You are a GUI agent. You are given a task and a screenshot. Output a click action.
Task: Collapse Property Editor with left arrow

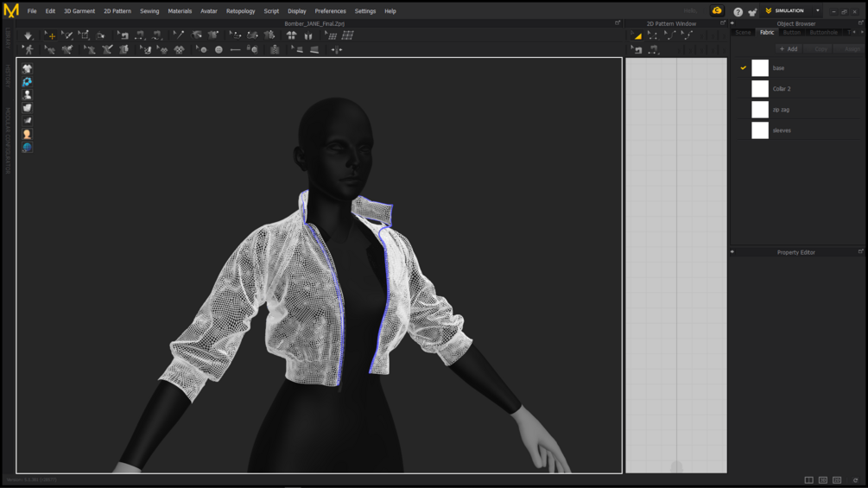tap(732, 252)
